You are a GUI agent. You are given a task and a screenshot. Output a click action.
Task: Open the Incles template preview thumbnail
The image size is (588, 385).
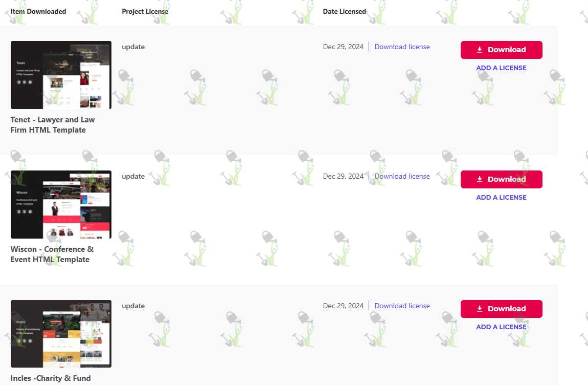pyautogui.click(x=61, y=334)
